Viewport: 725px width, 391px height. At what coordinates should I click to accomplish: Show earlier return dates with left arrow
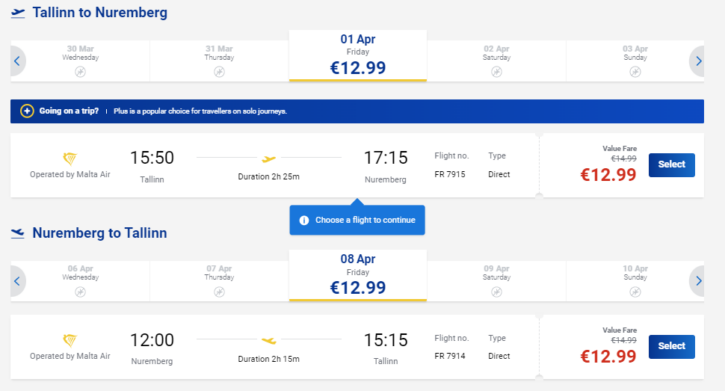coord(18,281)
